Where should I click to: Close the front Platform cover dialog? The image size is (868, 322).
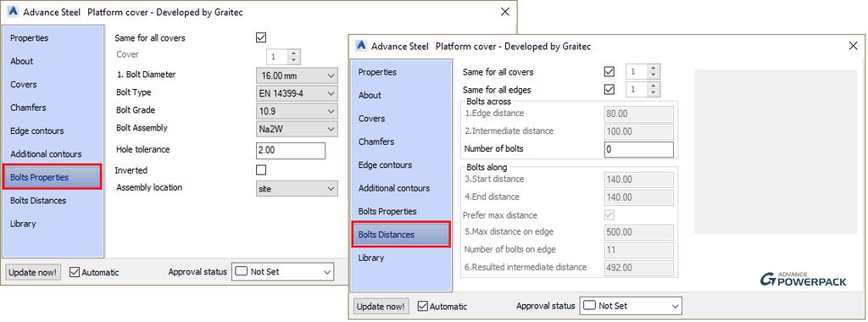click(853, 46)
